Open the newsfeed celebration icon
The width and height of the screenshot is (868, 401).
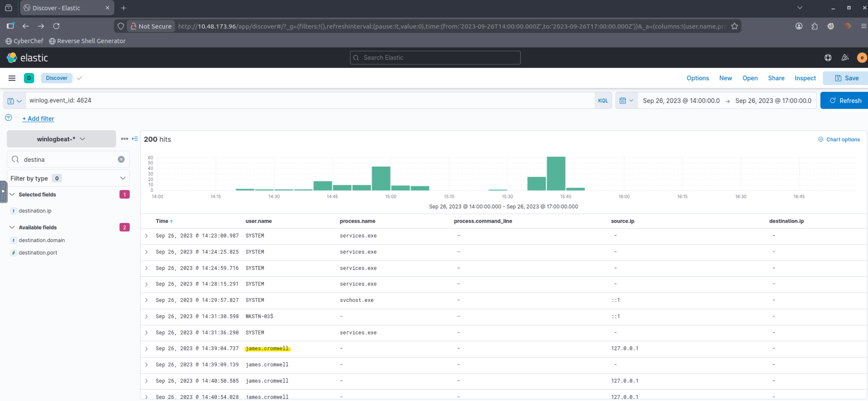(845, 58)
